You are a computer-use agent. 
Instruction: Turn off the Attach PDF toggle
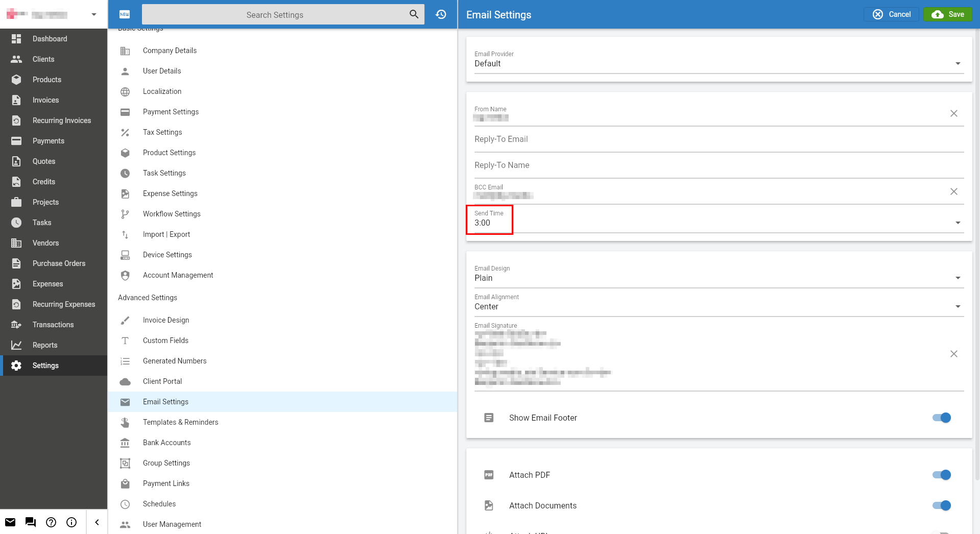[941, 475]
